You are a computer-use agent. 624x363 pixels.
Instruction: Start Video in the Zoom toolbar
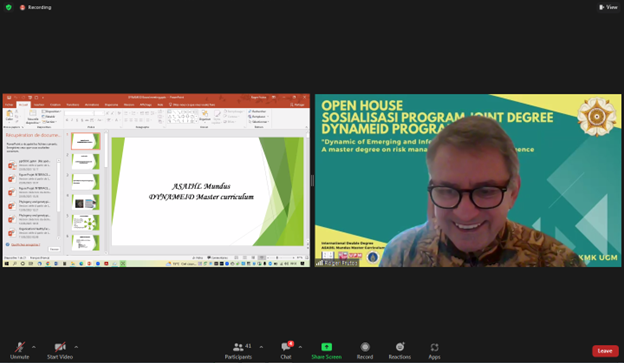point(60,351)
